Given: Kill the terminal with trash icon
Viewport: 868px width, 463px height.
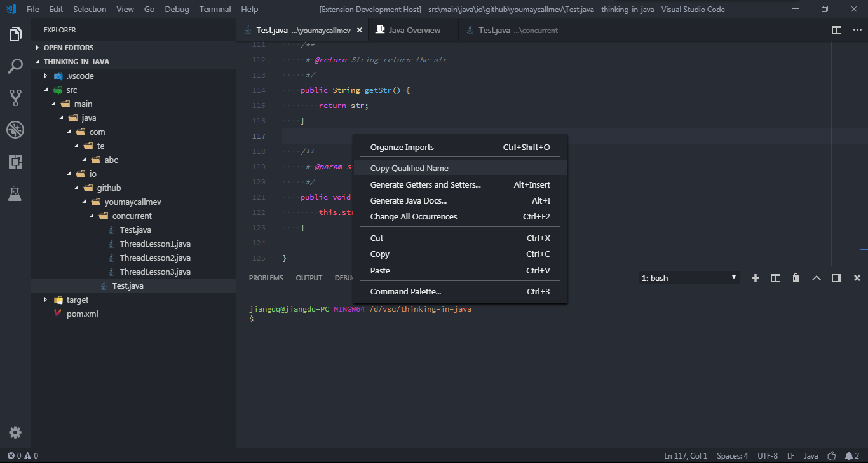Looking at the screenshot, I should [x=796, y=278].
